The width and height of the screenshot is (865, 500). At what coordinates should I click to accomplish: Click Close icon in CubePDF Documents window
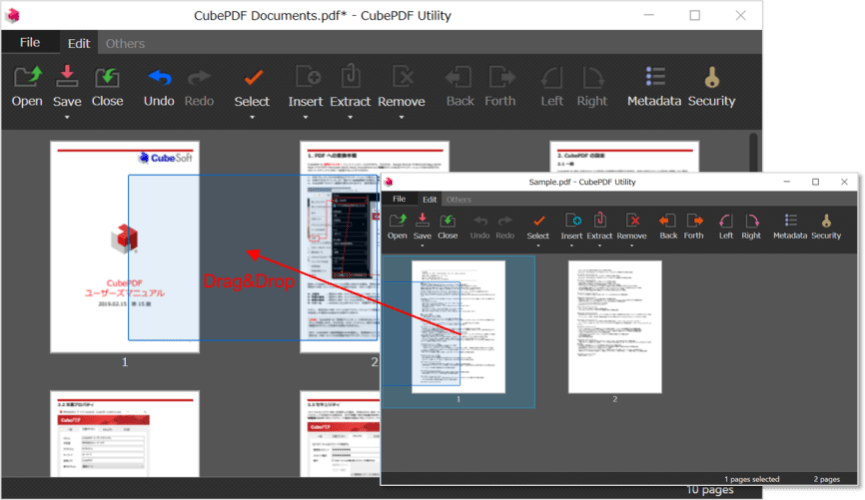click(x=107, y=78)
